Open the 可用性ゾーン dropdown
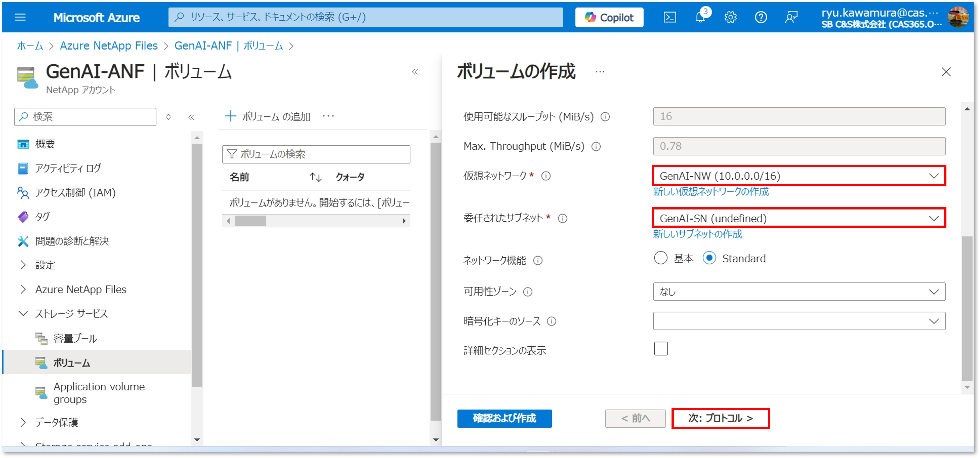This screenshot has width=980, height=458. point(799,292)
